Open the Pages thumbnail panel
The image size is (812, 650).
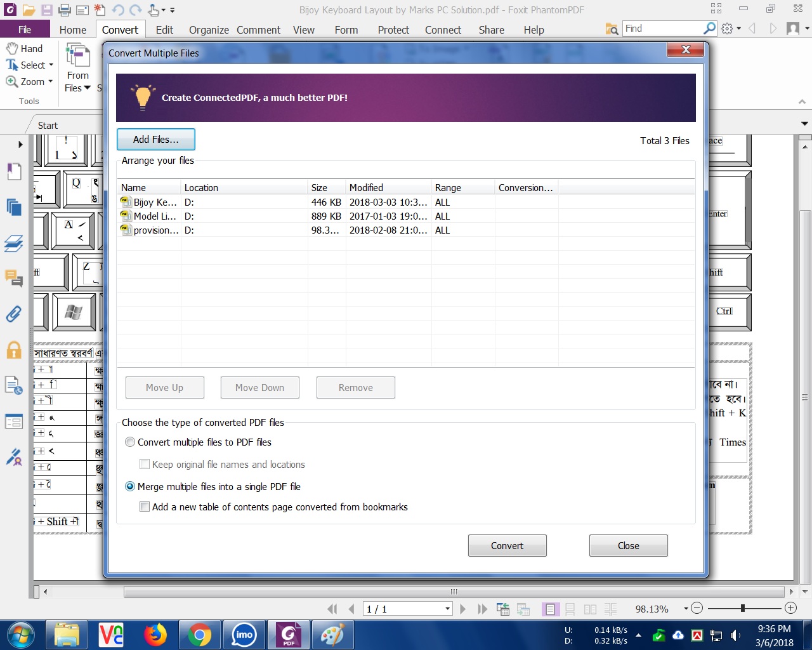point(14,207)
